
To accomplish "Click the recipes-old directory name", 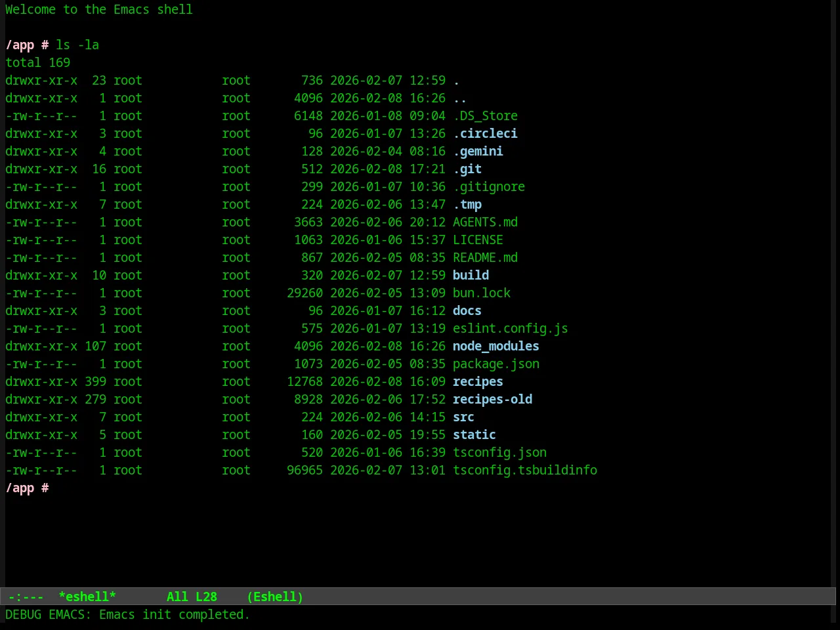I will pos(492,399).
